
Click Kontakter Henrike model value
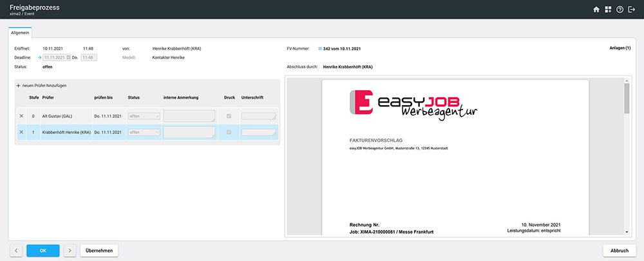[168, 57]
